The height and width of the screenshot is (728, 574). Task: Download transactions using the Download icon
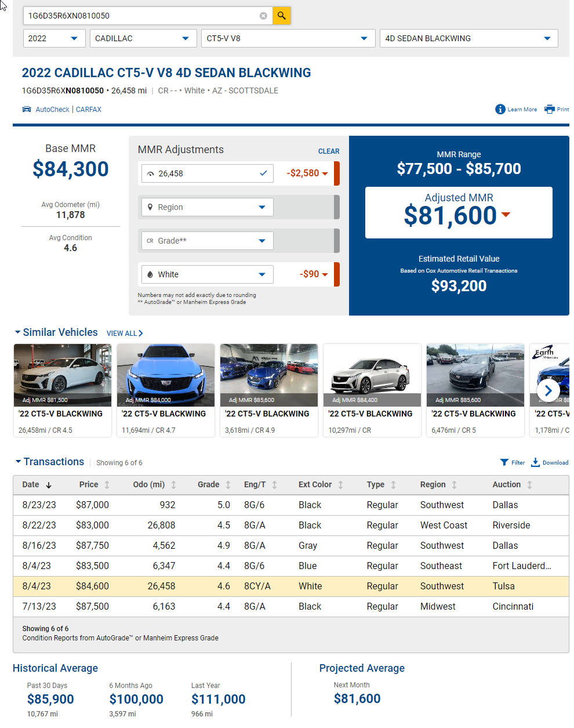(536, 462)
